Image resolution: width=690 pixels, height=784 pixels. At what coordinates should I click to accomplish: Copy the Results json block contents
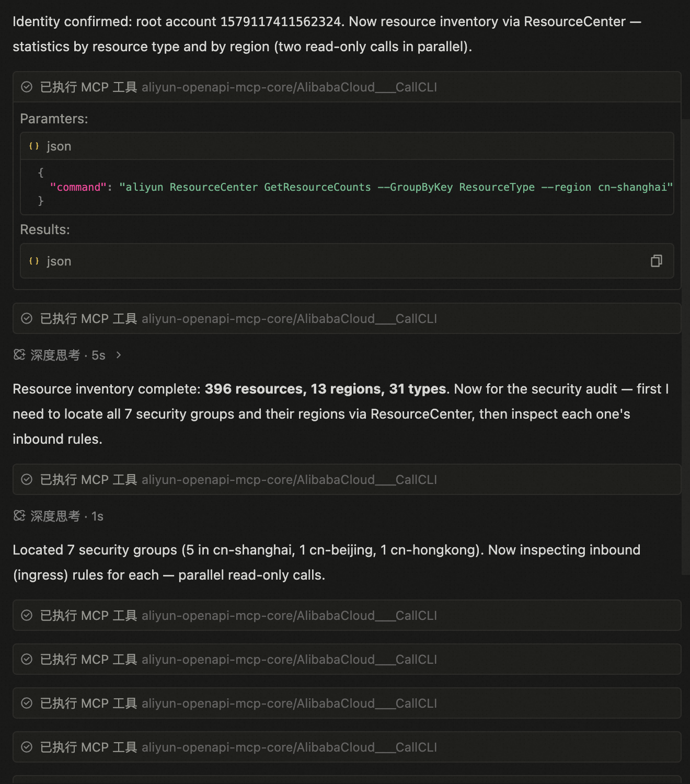(656, 261)
